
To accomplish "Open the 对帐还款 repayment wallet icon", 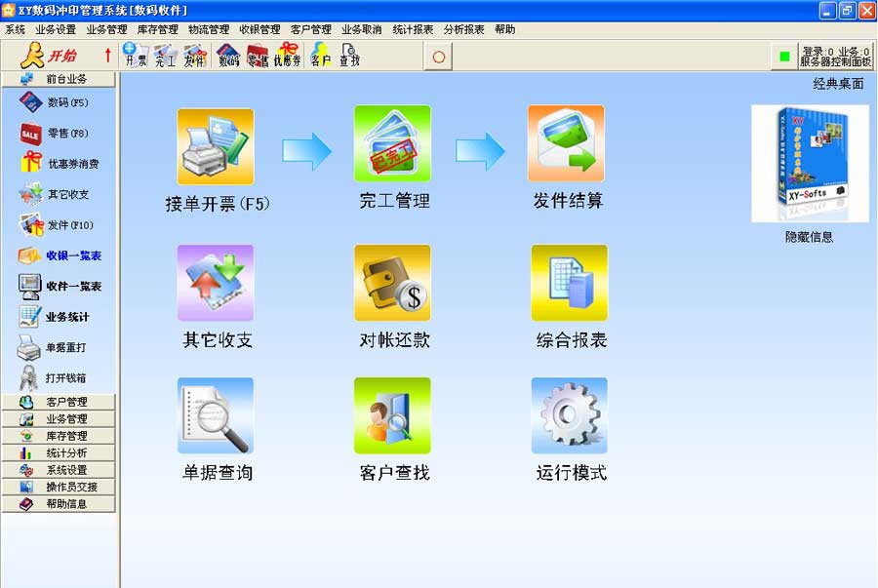I will pos(392,283).
